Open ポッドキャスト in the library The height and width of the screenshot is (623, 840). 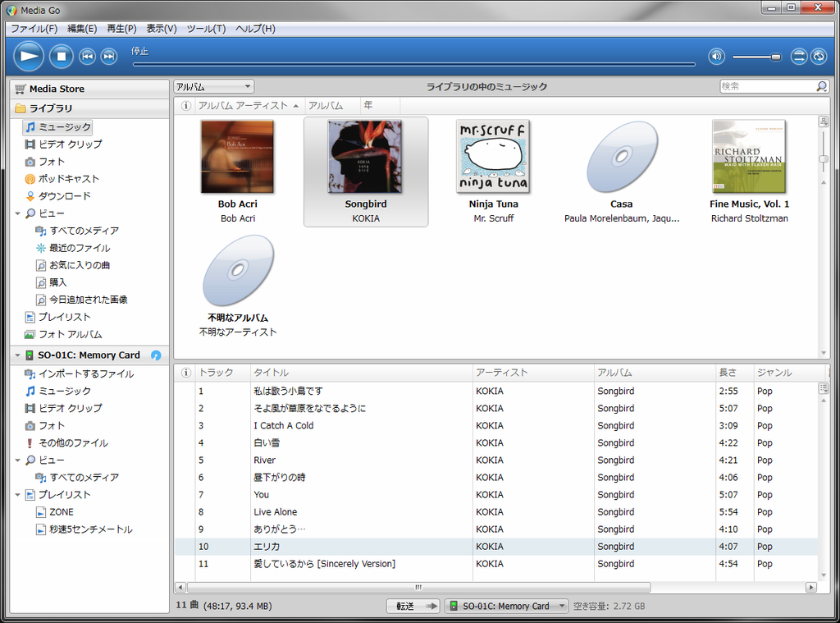[x=62, y=179]
